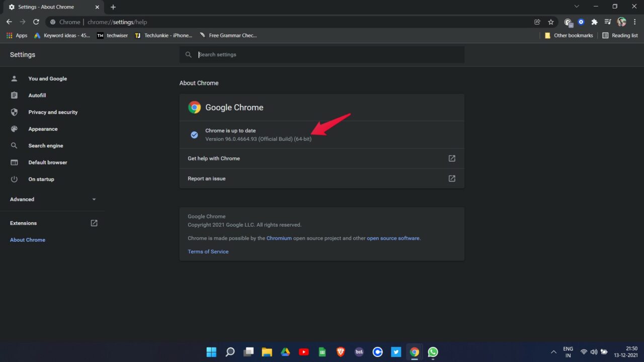Open the Keyword ideas bookmark
This screenshot has height=362, width=644.
pos(62,36)
